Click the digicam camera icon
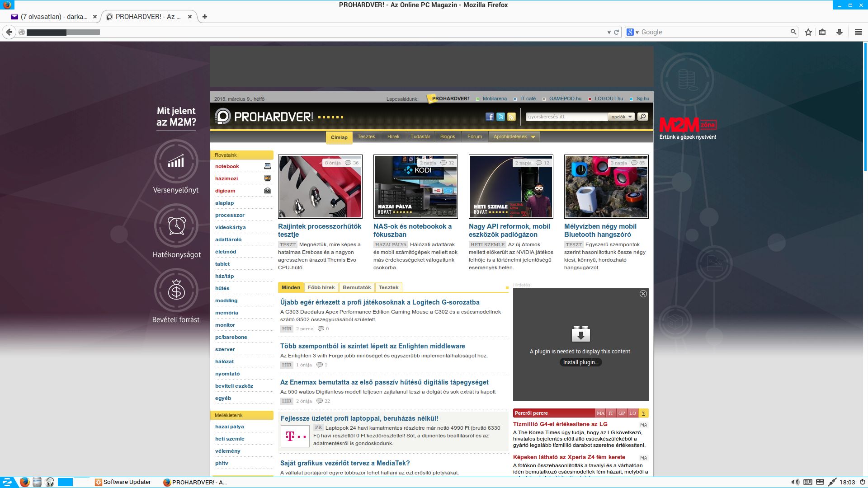 [x=268, y=191]
